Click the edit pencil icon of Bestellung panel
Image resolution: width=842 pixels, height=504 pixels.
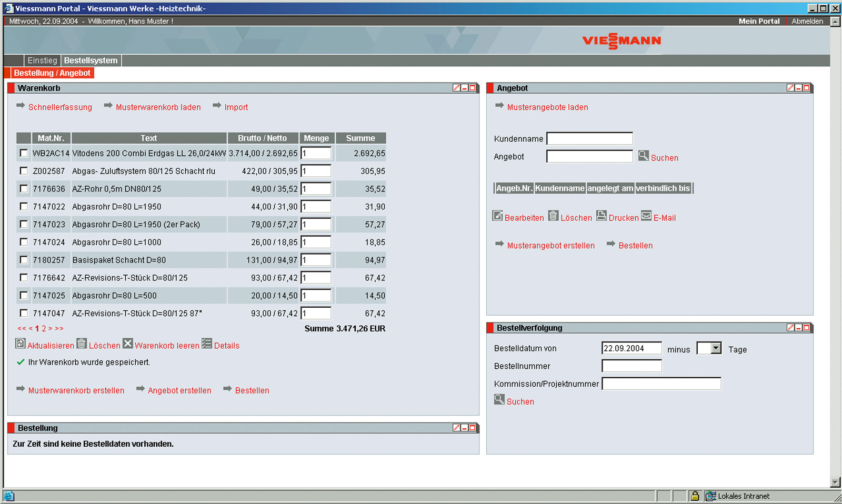tap(457, 428)
